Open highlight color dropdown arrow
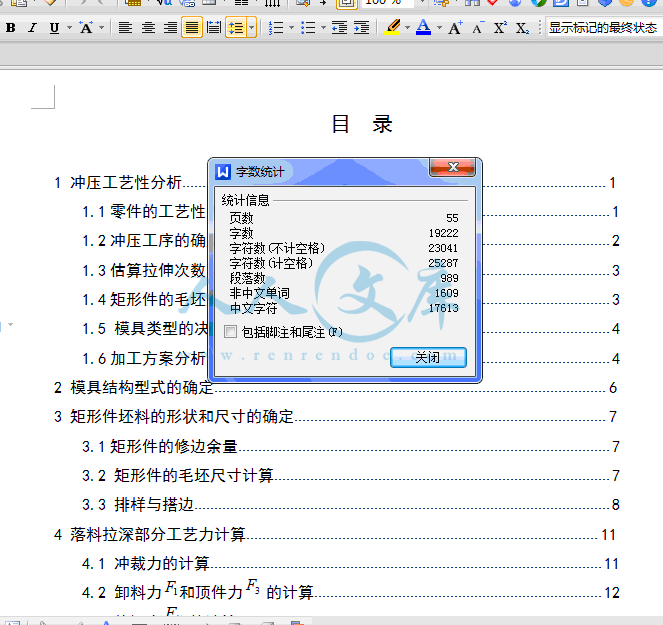 [408, 28]
